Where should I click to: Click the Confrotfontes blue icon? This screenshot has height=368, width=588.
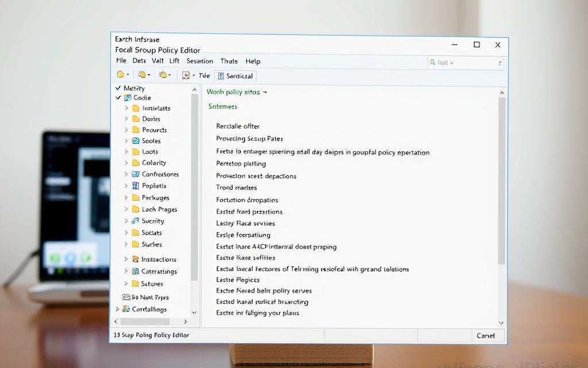click(x=136, y=174)
